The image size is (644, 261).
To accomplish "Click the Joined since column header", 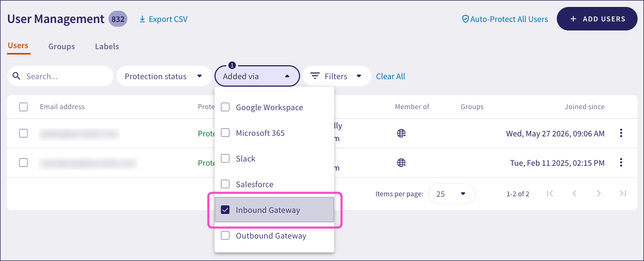I will coord(585,107).
